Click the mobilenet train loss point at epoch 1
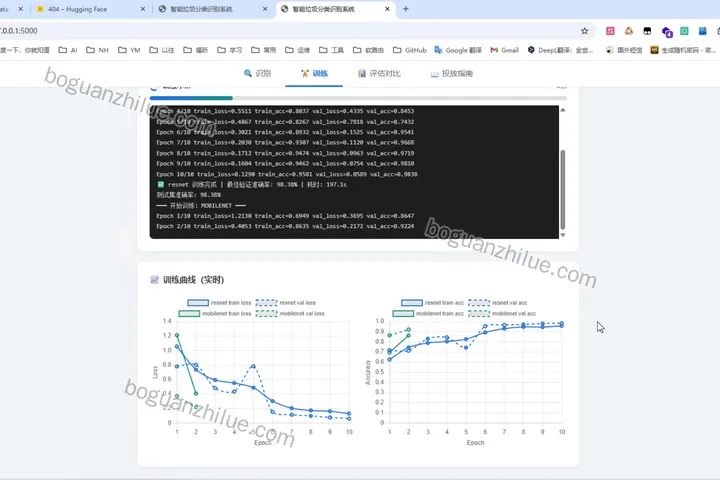This screenshot has width=720, height=480. click(177, 335)
